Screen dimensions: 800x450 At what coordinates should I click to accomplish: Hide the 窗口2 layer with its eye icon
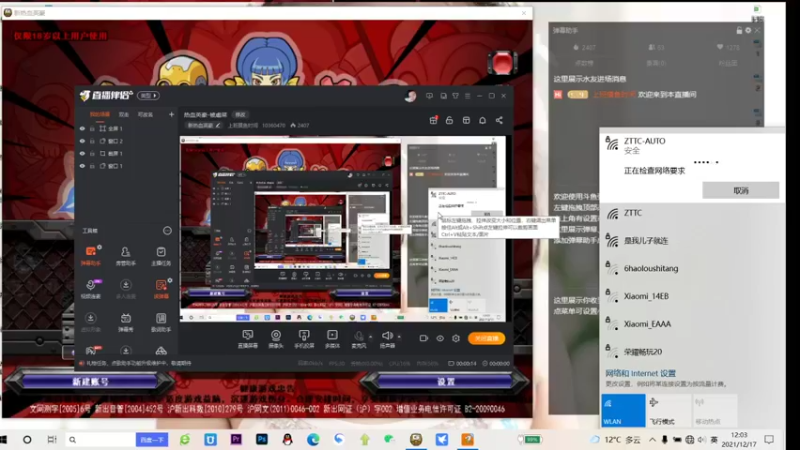pos(82,141)
